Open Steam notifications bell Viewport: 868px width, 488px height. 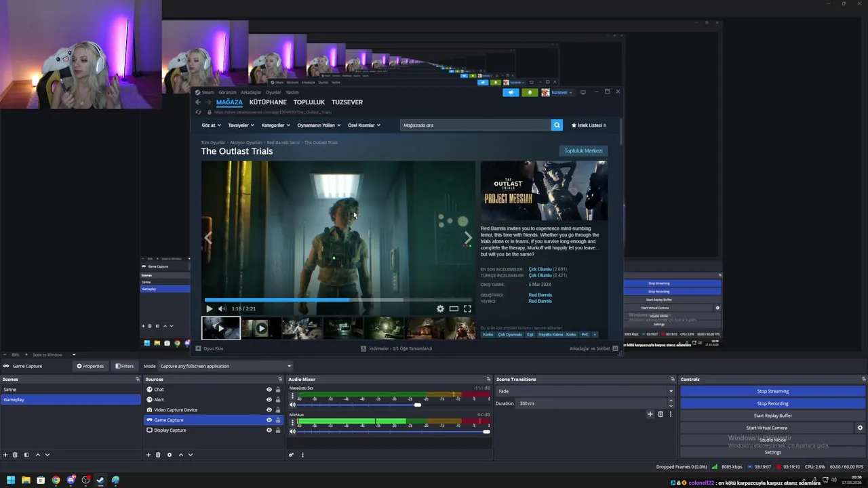click(x=530, y=92)
